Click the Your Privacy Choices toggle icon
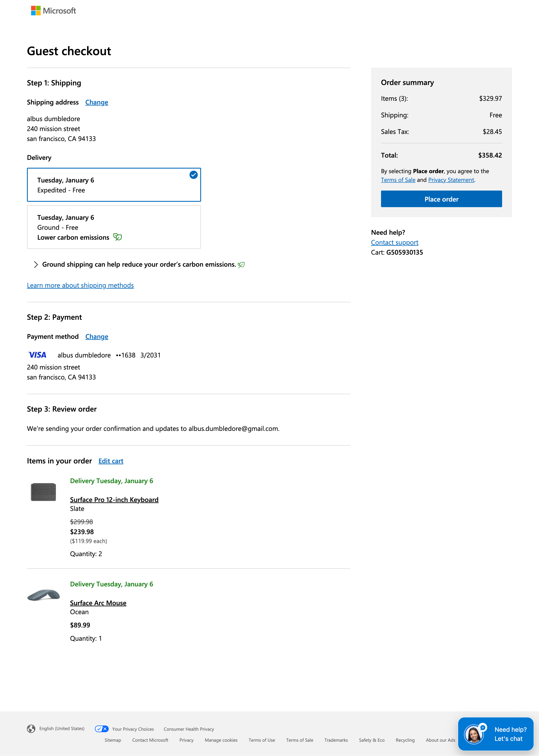The height and width of the screenshot is (756, 539). [102, 729]
